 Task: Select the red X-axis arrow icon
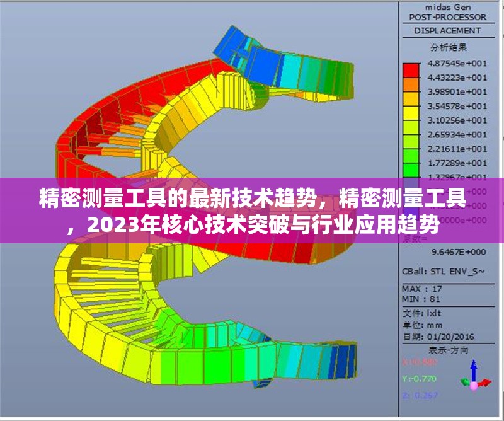[x=484, y=383]
